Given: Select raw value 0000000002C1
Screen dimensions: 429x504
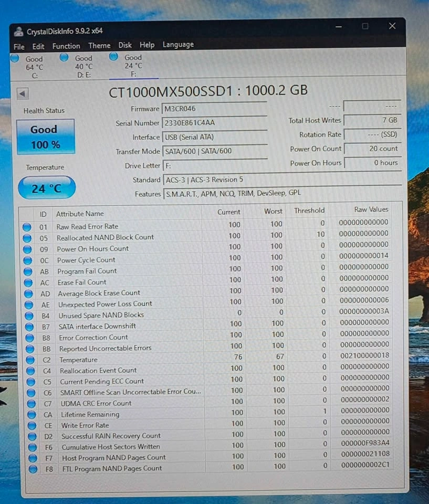Looking at the screenshot, I should point(365,465).
